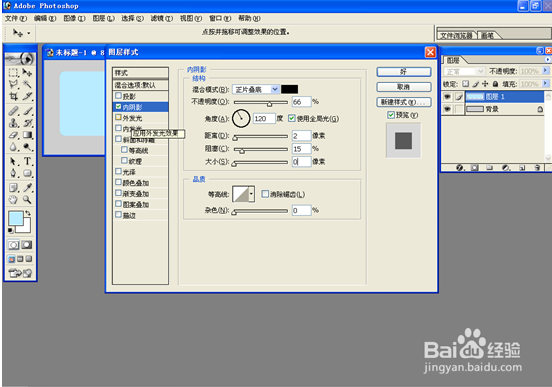Select the Gradient tool
The image size is (552, 387).
27,135
